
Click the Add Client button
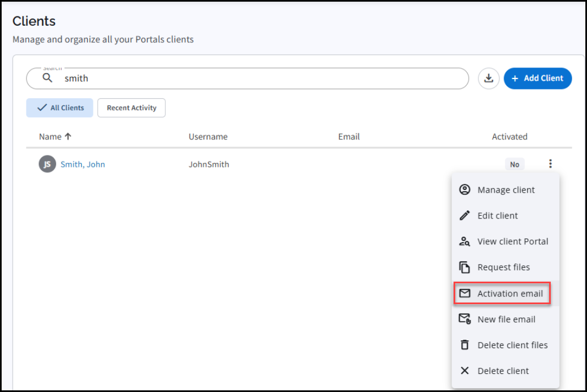pyautogui.click(x=538, y=79)
